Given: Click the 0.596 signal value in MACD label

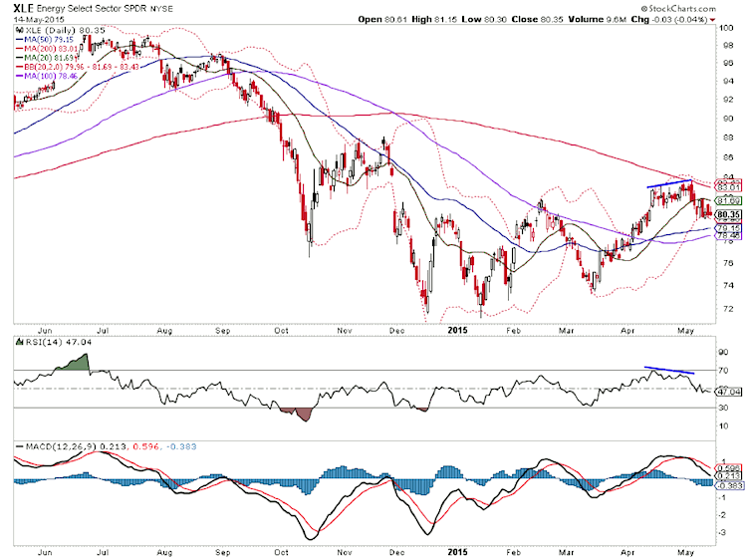Looking at the screenshot, I should [x=144, y=446].
